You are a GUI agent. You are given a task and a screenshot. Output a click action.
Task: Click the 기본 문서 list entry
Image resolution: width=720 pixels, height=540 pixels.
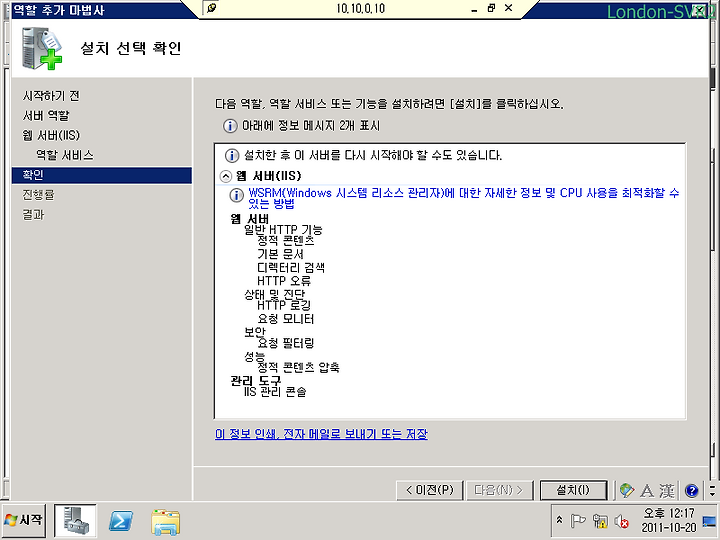pos(280,254)
